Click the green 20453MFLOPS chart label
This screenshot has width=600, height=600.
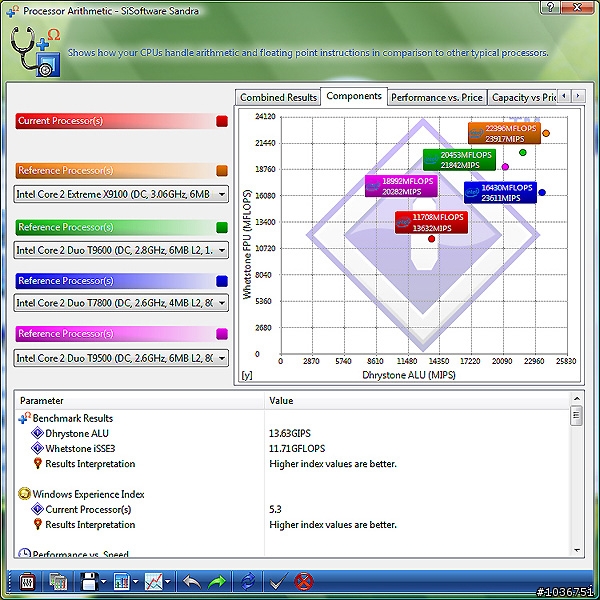[459, 160]
